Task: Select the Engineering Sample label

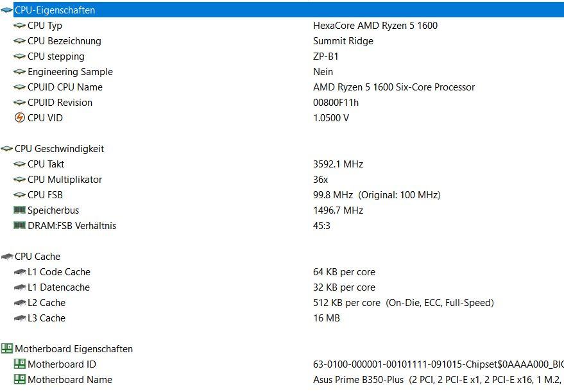Action: (70, 72)
